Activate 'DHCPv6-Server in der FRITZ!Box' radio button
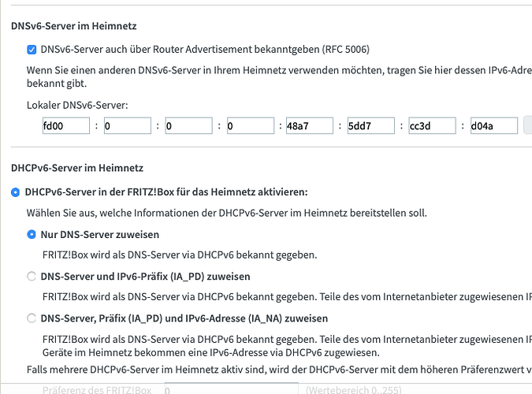Image resolution: width=532 pixels, height=394 pixels. point(15,192)
